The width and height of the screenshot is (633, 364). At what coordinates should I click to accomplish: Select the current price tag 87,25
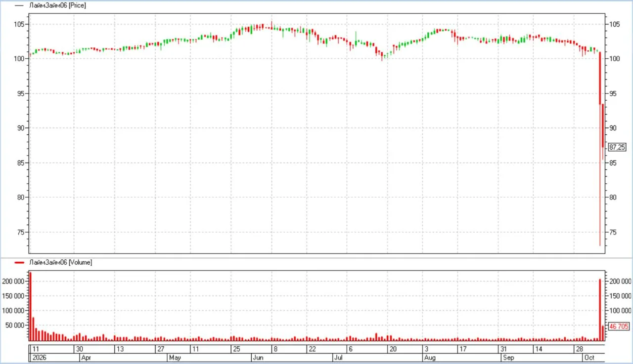click(617, 147)
